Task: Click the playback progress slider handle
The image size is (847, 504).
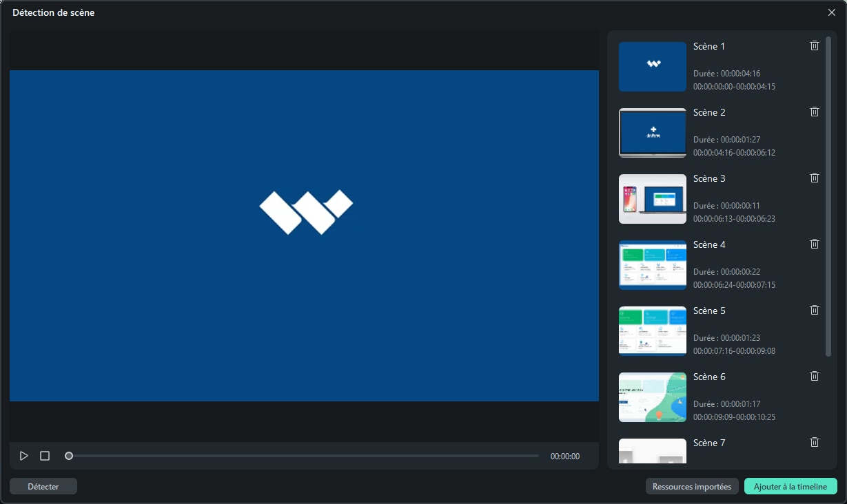Action: 69,456
